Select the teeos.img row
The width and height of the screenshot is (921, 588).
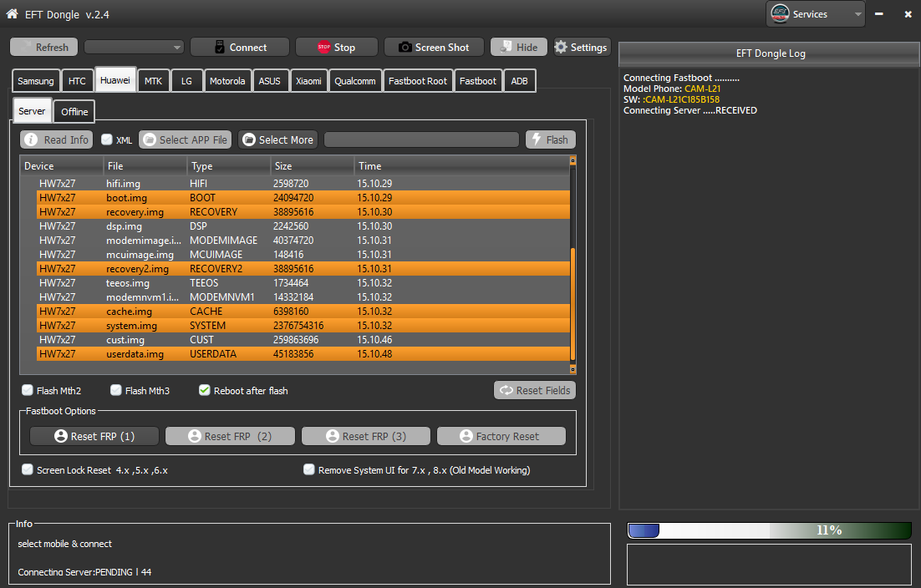click(303, 283)
